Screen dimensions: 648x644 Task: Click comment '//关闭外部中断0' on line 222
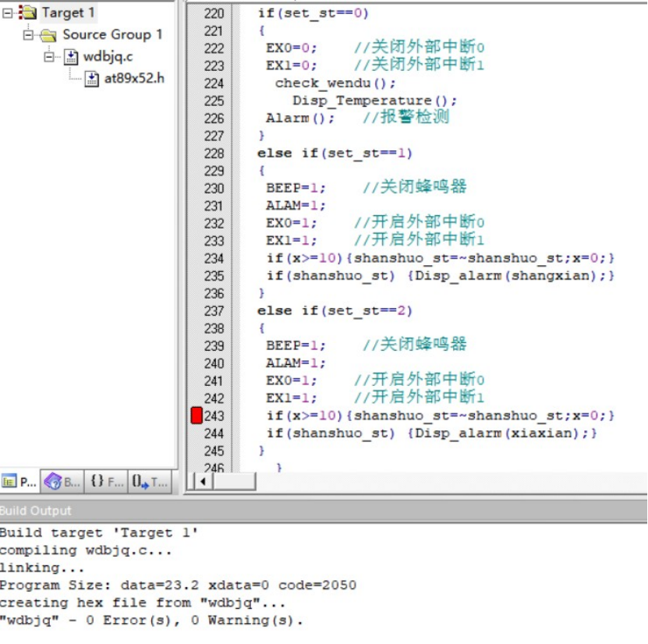click(419, 47)
